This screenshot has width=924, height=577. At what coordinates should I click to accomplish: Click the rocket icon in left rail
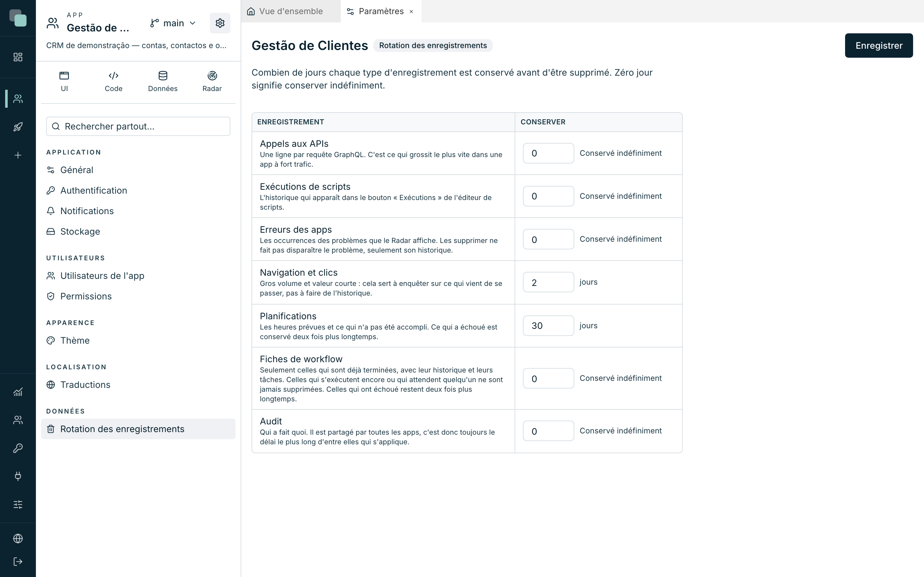[18, 127]
